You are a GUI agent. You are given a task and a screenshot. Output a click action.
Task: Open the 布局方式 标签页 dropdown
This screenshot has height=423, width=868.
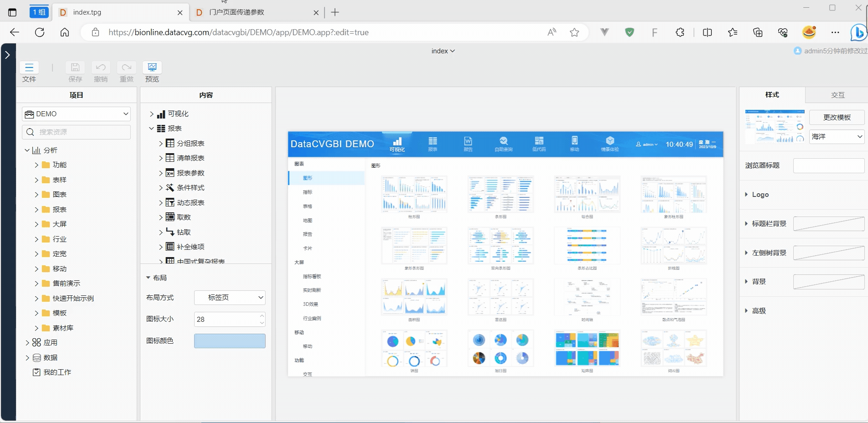pyautogui.click(x=230, y=298)
